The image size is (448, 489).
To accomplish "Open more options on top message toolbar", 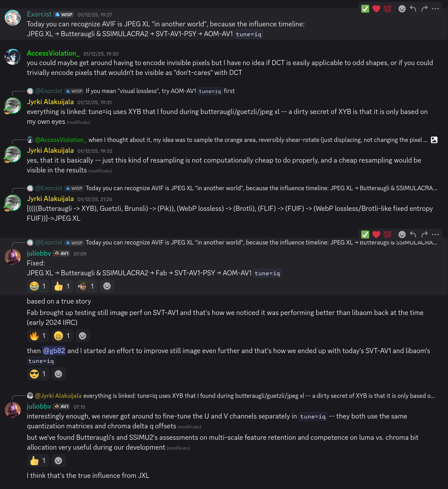I will 436,9.
